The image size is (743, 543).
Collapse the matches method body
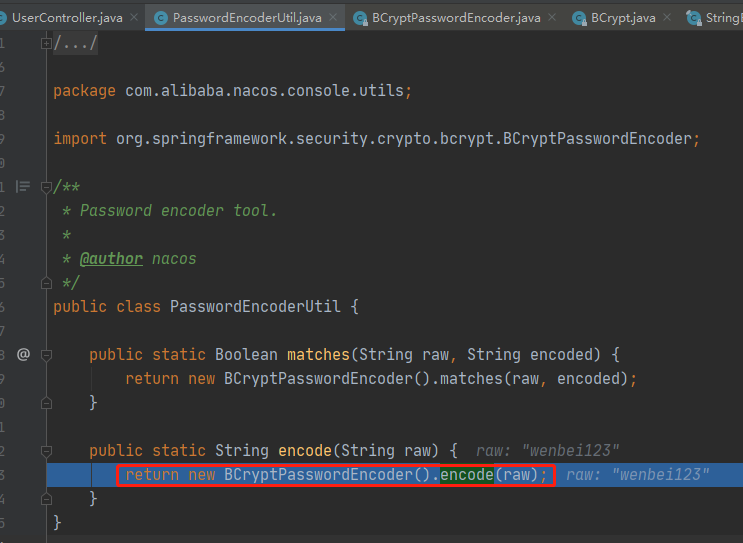[46, 355]
